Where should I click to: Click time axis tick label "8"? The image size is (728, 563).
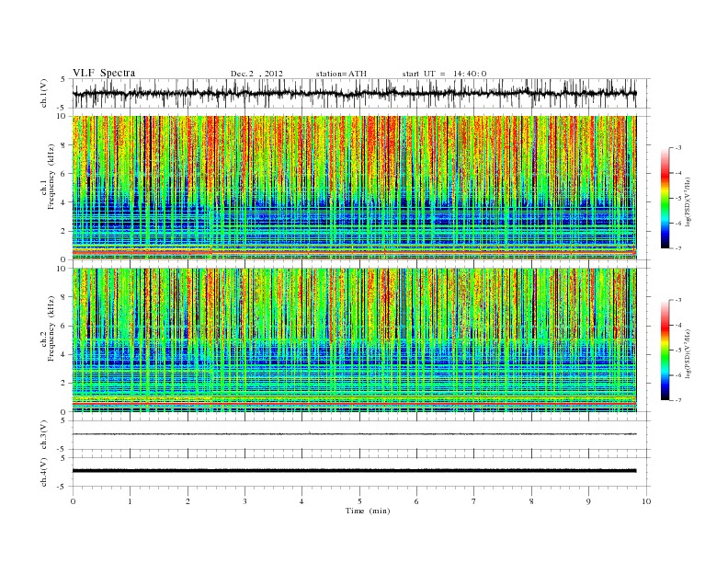click(531, 501)
